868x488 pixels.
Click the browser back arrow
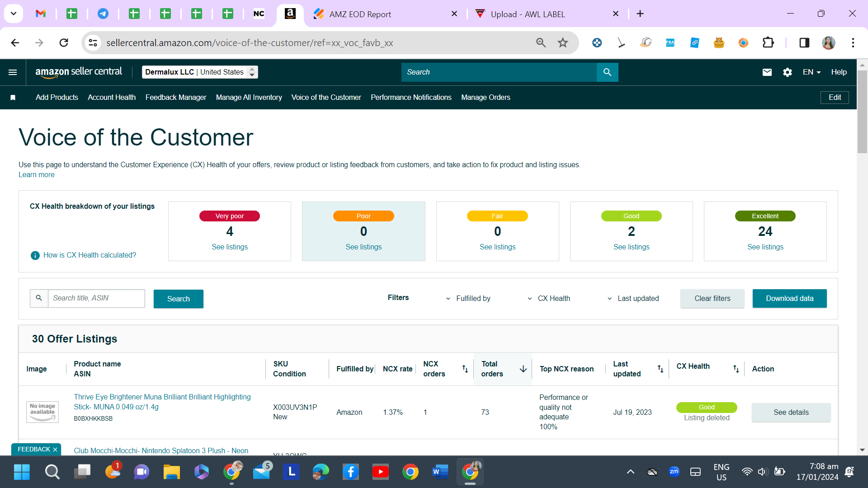coord(15,43)
